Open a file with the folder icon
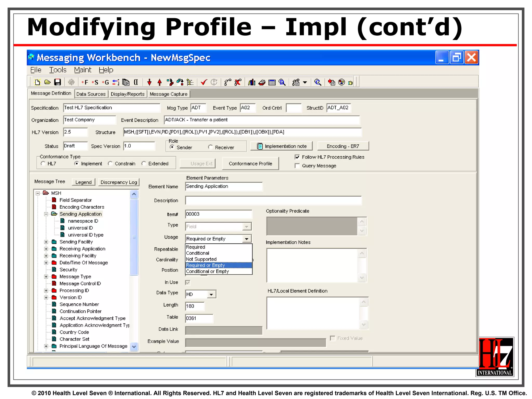 pyautogui.click(x=48, y=82)
